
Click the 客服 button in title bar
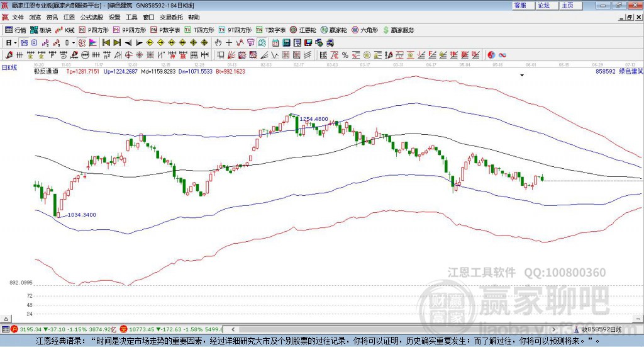pyautogui.click(x=523, y=5)
